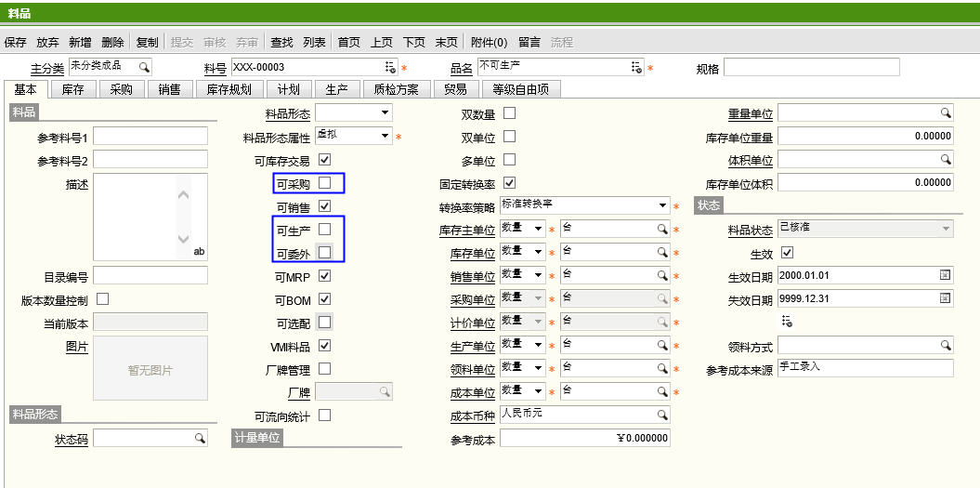Click the list icon beside 料号 field

[390, 68]
